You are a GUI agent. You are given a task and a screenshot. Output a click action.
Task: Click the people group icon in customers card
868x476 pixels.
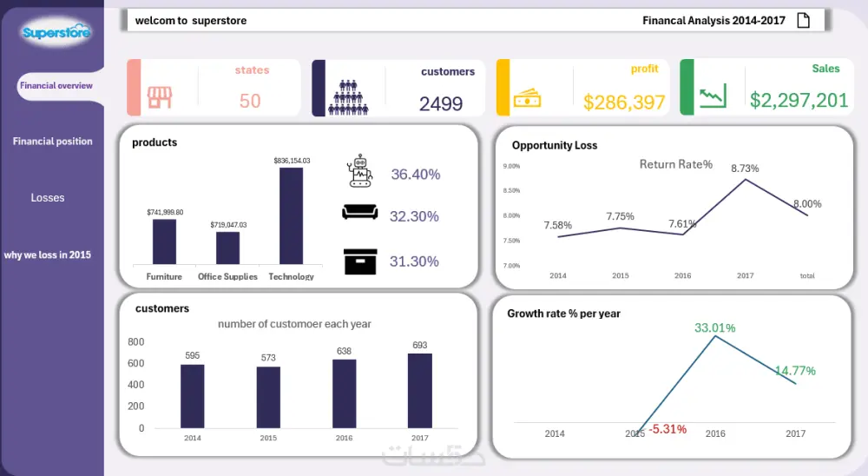click(348, 97)
